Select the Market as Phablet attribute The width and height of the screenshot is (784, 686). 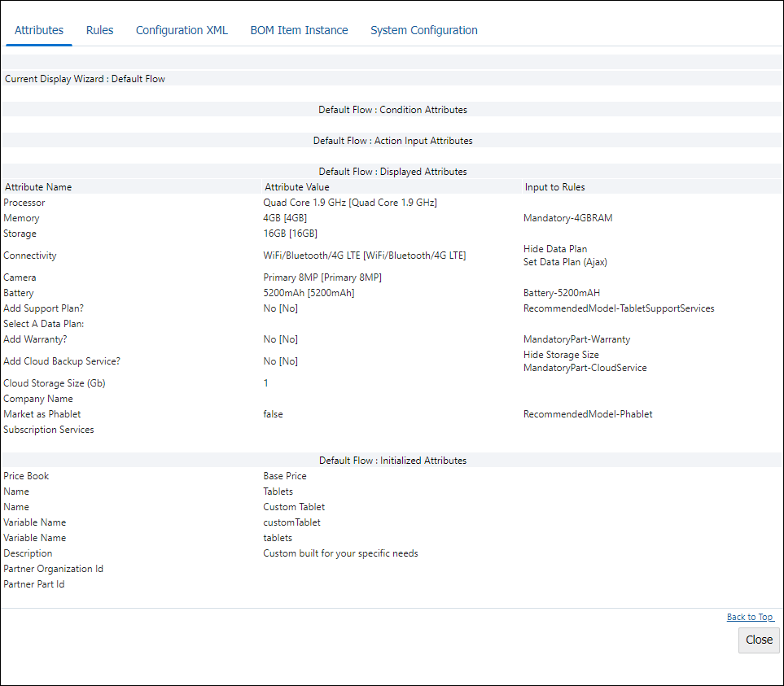pos(42,413)
